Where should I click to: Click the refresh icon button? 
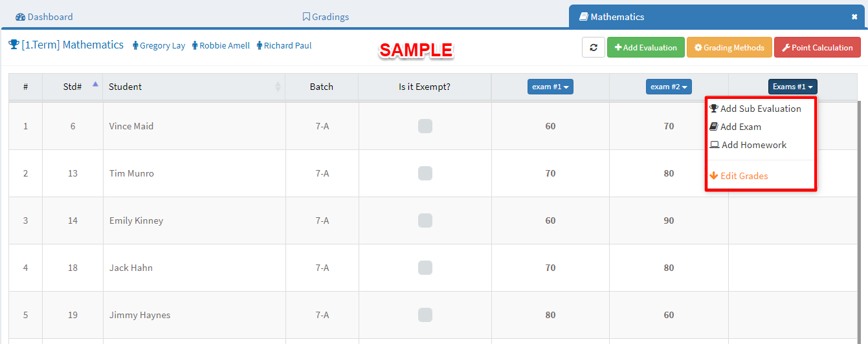click(594, 47)
